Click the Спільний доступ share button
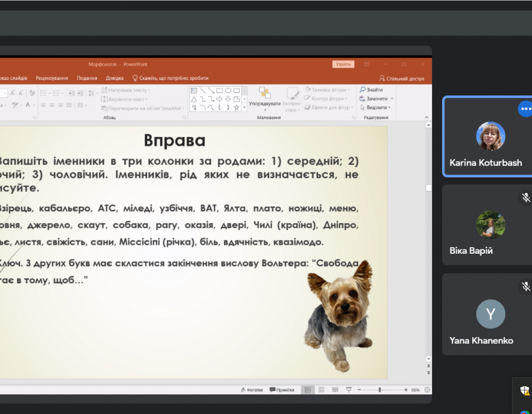 pyautogui.click(x=402, y=78)
